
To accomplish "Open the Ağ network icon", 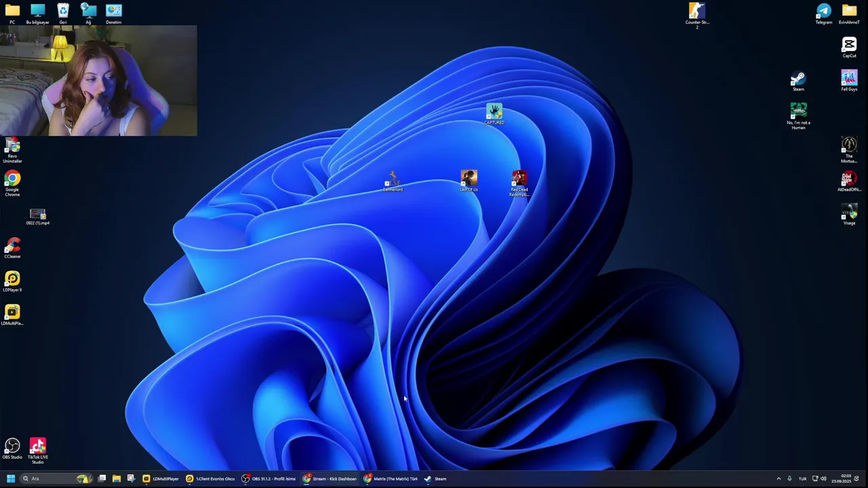I will tap(88, 13).
